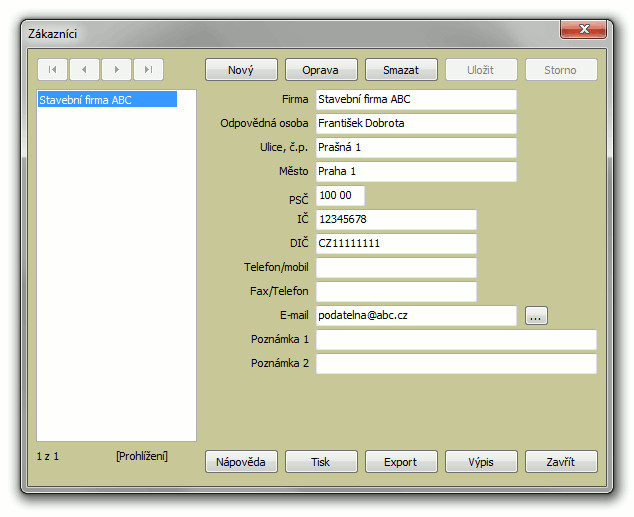Click the 'Odpovědná osoba' label
The height and width of the screenshot is (517, 634).
click(x=264, y=123)
